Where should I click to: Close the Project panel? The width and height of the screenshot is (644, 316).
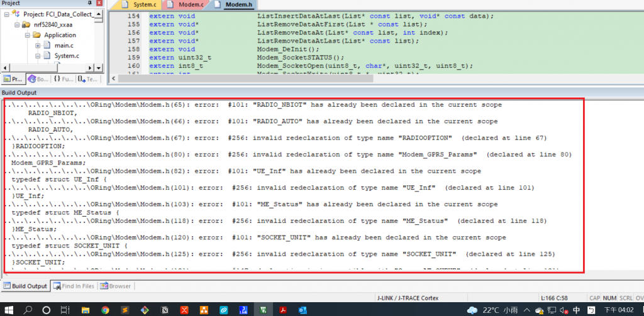(99, 3)
